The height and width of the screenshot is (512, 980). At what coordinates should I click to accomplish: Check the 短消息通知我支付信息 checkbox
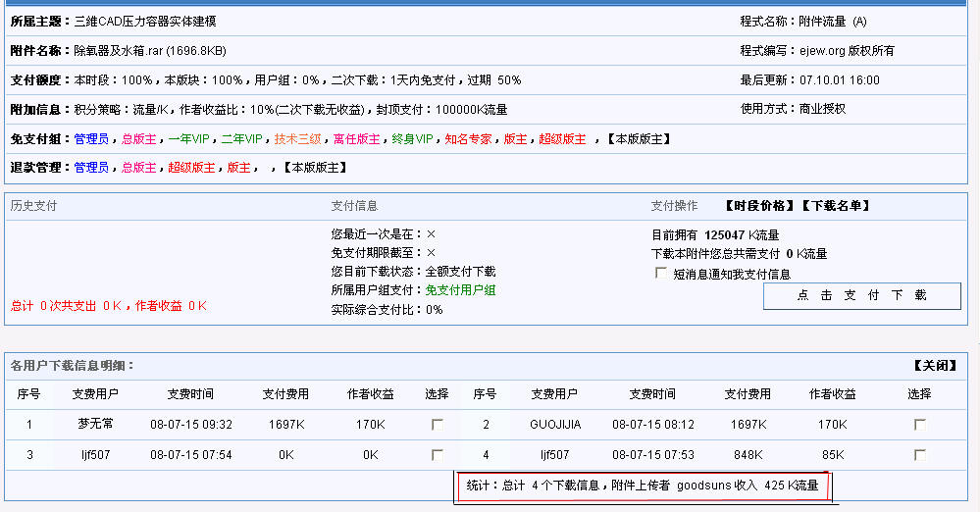point(660,274)
